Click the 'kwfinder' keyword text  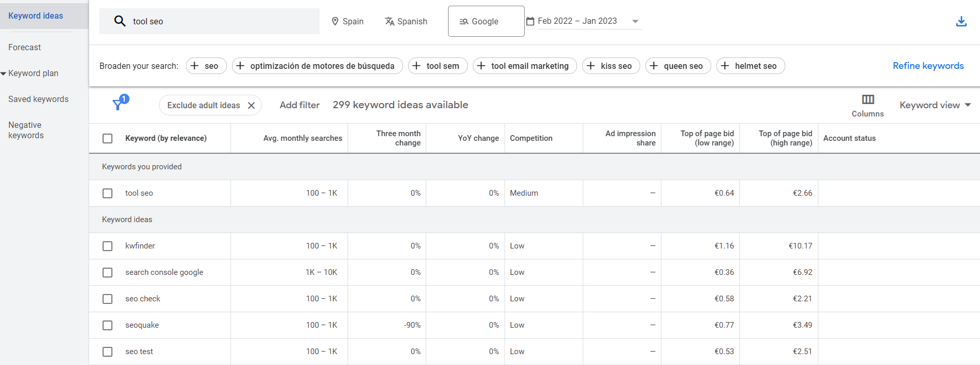click(140, 246)
